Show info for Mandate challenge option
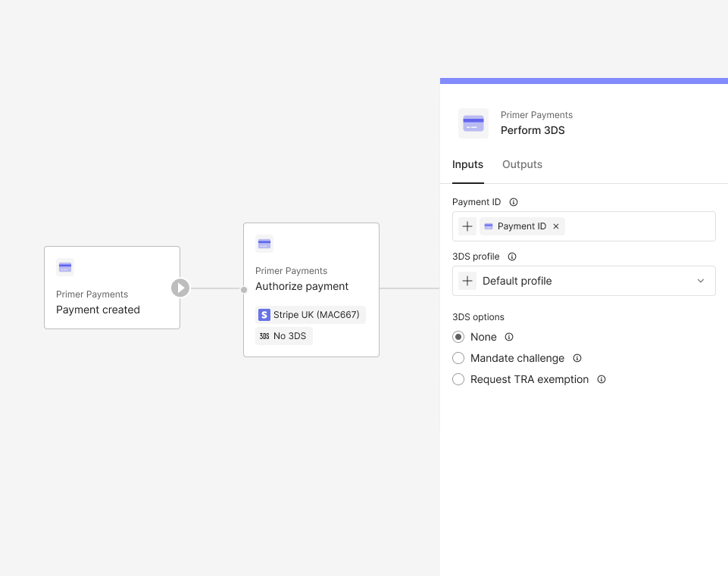 click(577, 358)
